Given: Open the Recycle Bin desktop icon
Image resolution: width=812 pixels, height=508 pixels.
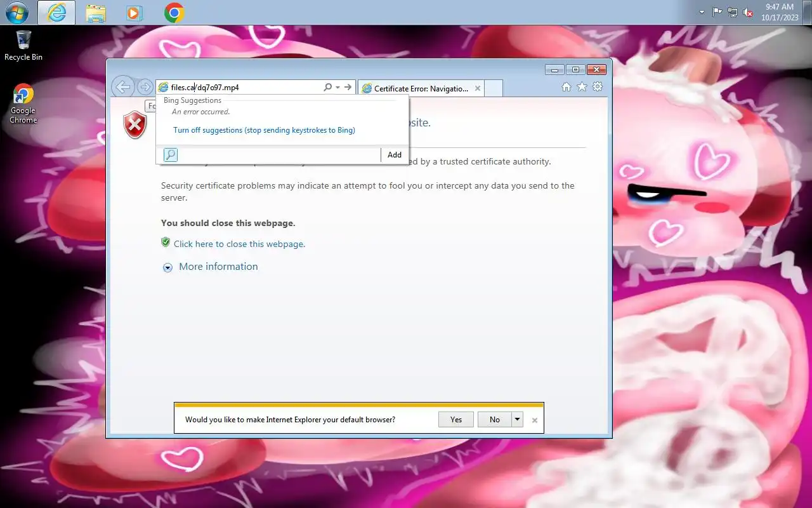Looking at the screenshot, I should (x=23, y=46).
